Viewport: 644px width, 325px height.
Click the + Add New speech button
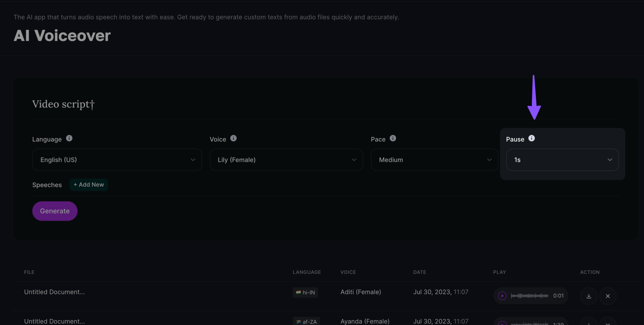pyautogui.click(x=89, y=185)
